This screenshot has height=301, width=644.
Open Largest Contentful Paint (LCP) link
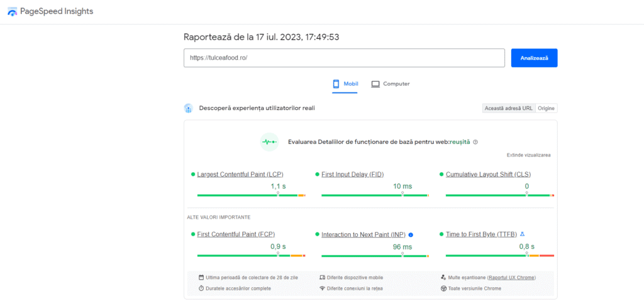pyautogui.click(x=240, y=175)
